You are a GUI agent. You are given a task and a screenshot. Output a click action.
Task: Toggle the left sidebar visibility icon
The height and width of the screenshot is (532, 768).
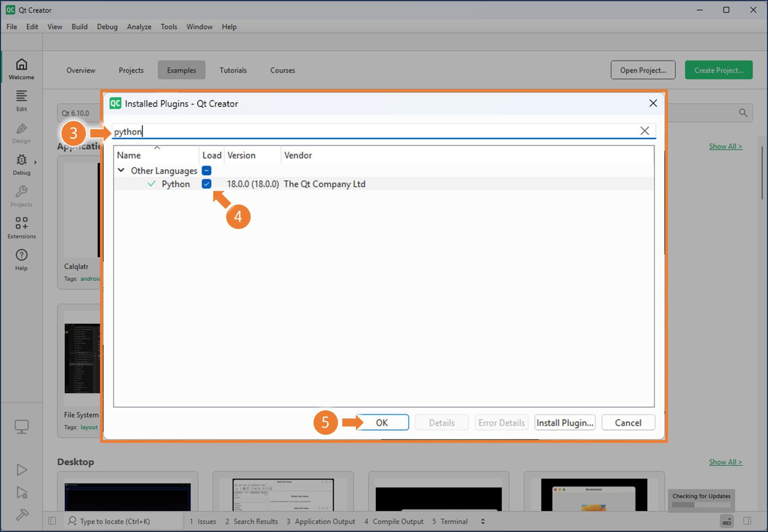click(x=52, y=521)
